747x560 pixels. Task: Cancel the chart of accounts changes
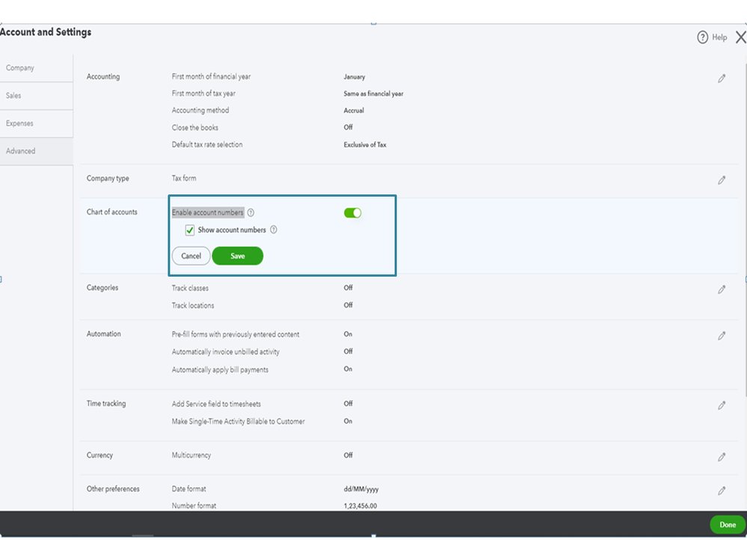pyautogui.click(x=191, y=256)
